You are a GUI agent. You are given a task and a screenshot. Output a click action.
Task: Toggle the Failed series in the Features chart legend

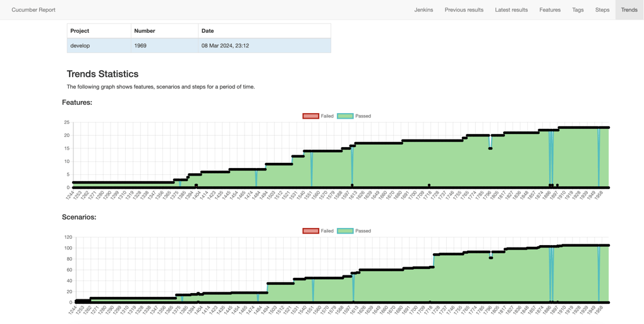pyautogui.click(x=318, y=116)
